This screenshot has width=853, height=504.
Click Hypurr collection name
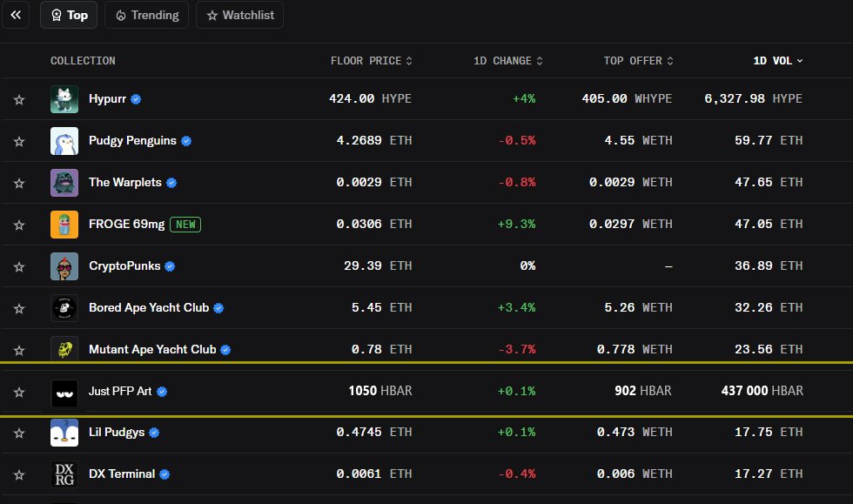point(107,99)
